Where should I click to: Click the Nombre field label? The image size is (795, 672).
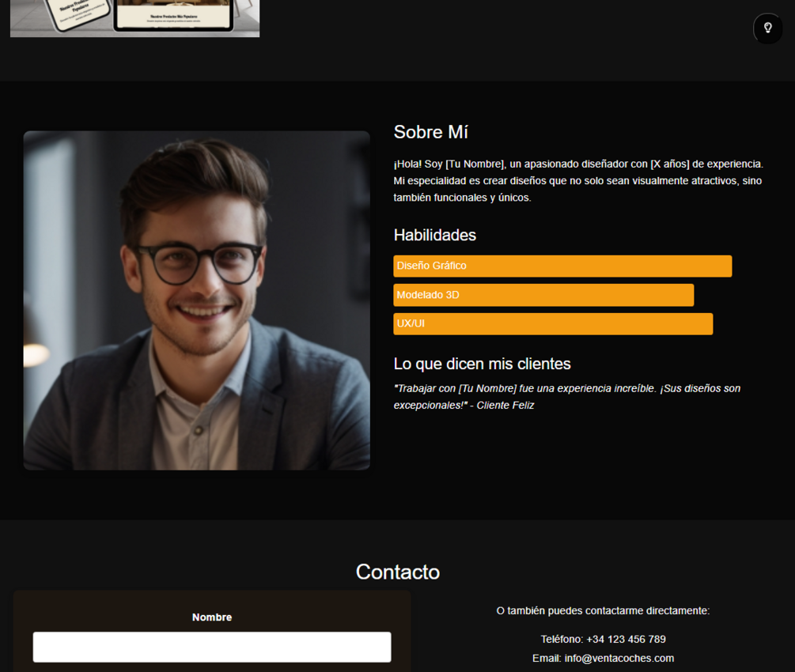[x=212, y=617]
